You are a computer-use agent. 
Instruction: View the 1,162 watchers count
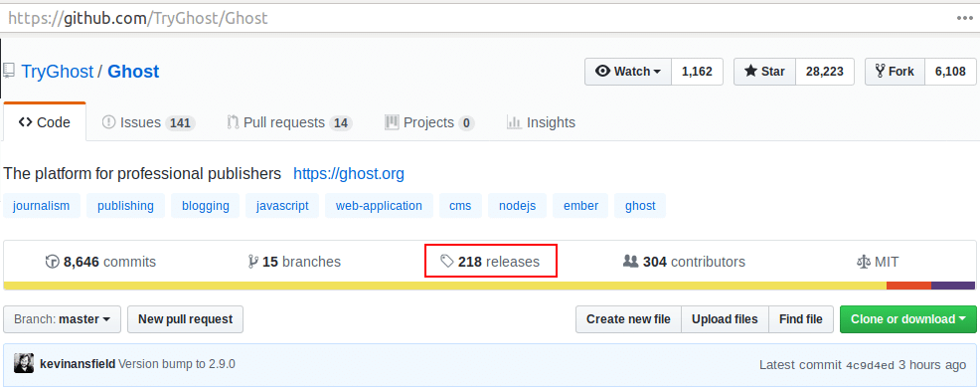697,72
